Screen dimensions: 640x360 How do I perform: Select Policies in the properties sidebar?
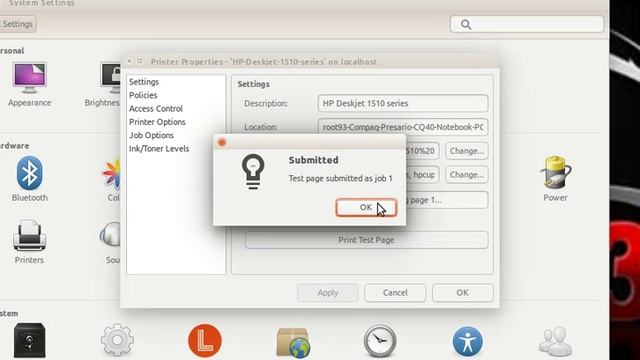point(143,95)
